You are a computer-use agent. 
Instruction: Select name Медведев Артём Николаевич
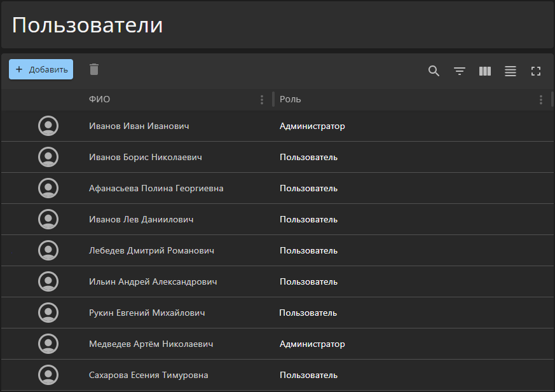(151, 344)
